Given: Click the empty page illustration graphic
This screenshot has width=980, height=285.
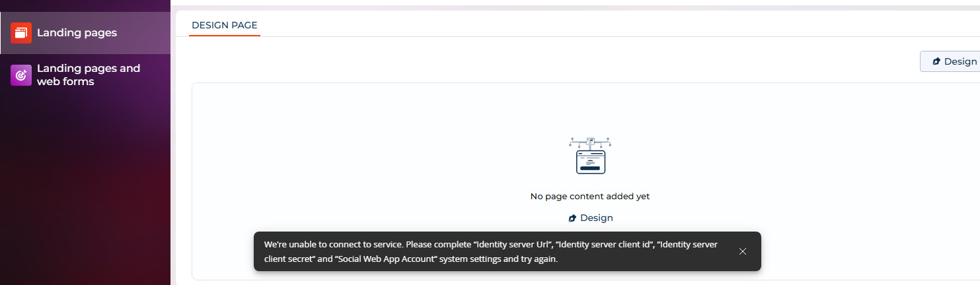Looking at the screenshot, I should point(590,156).
